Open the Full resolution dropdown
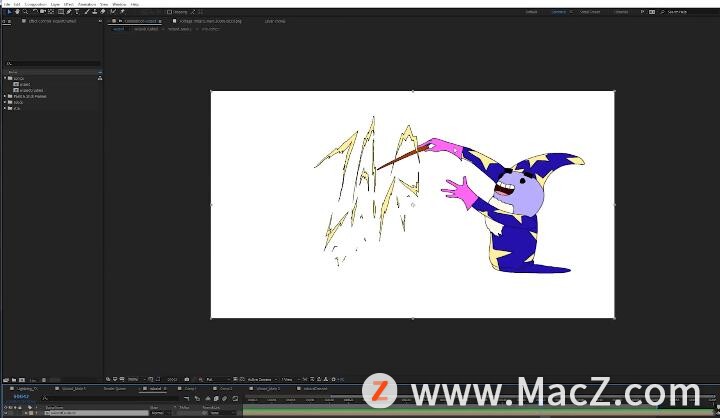720x418 pixels. tap(217, 379)
